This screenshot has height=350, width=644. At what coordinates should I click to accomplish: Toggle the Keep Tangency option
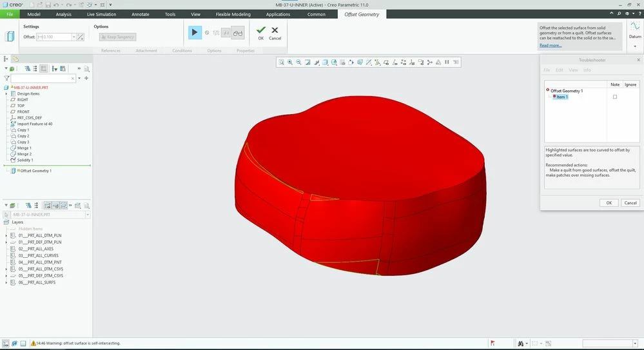pos(117,37)
